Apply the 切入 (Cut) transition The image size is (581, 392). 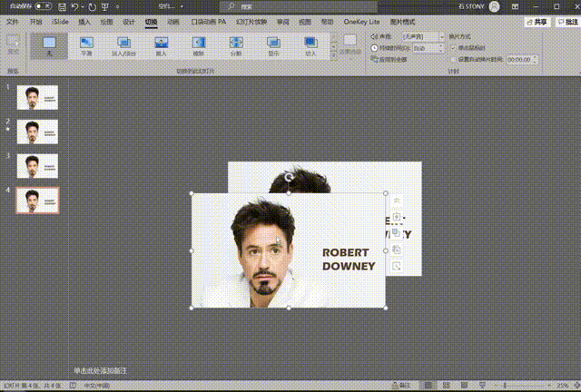point(310,44)
